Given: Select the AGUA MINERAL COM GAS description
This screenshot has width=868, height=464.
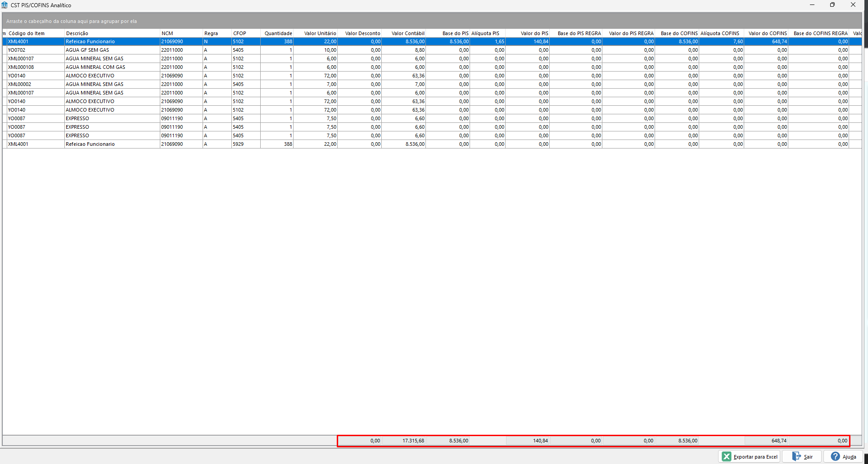Looking at the screenshot, I should 112,67.
